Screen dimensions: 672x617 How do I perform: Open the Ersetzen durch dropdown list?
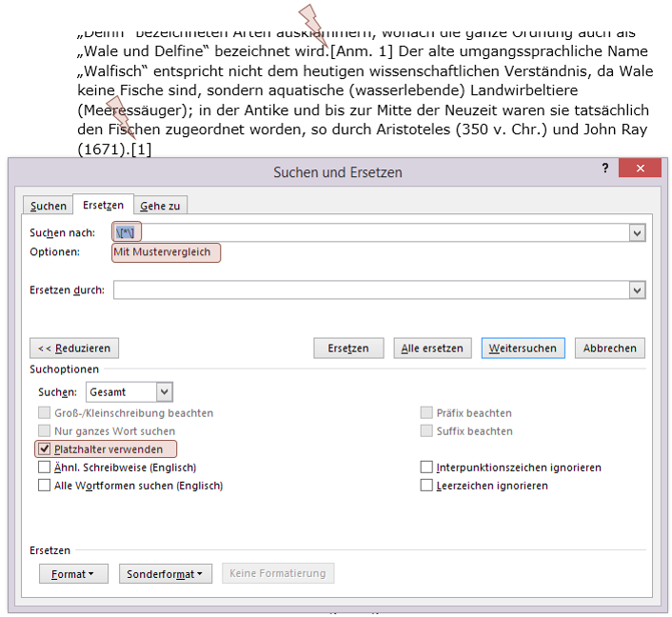(637, 290)
